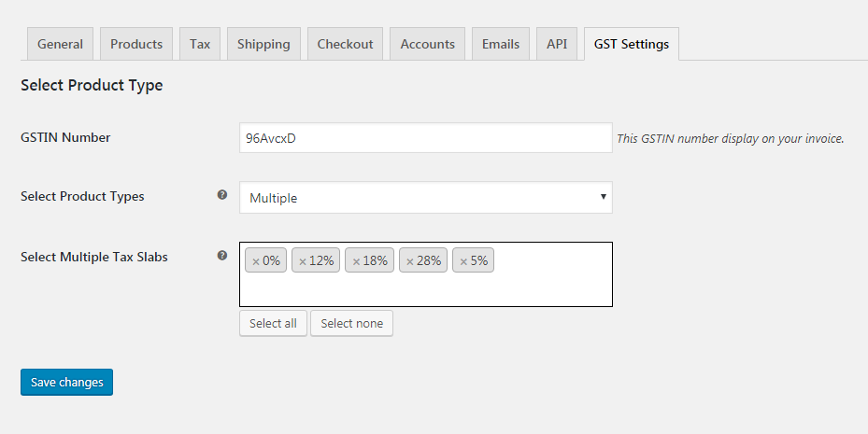
Task: Click help icon beside Select Product Types
Action: point(222,195)
